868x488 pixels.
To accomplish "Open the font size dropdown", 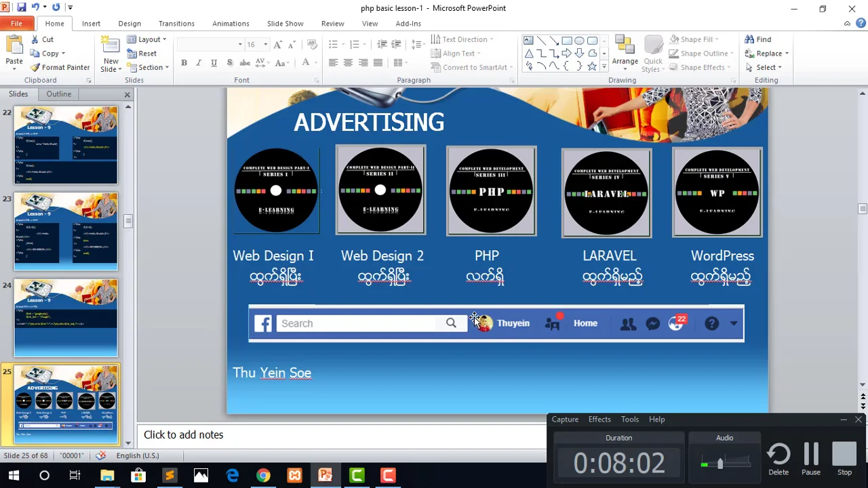I will [266, 45].
